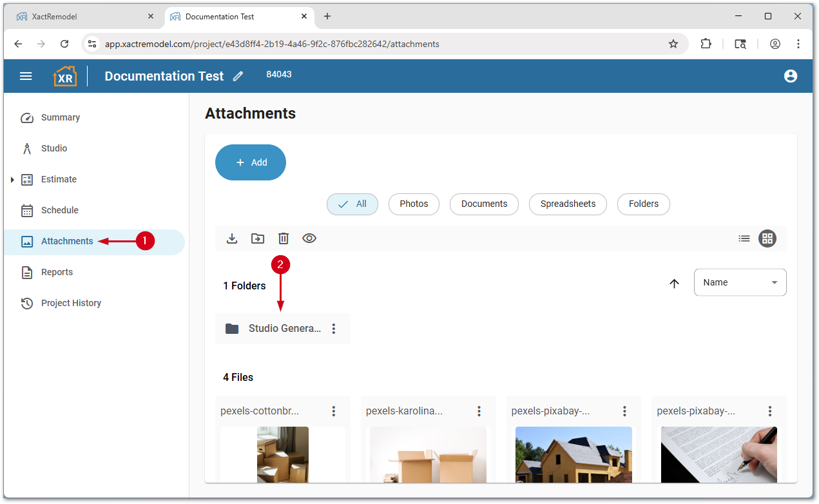819x504 pixels.
Task: Open the house construction photo thumbnail
Action: tap(573, 454)
